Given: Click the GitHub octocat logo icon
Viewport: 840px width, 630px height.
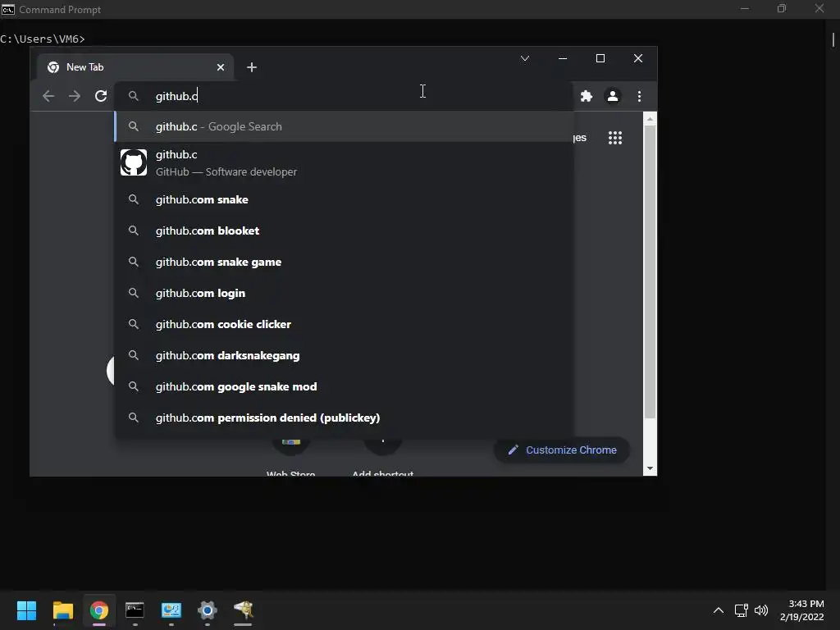Looking at the screenshot, I should (x=134, y=162).
